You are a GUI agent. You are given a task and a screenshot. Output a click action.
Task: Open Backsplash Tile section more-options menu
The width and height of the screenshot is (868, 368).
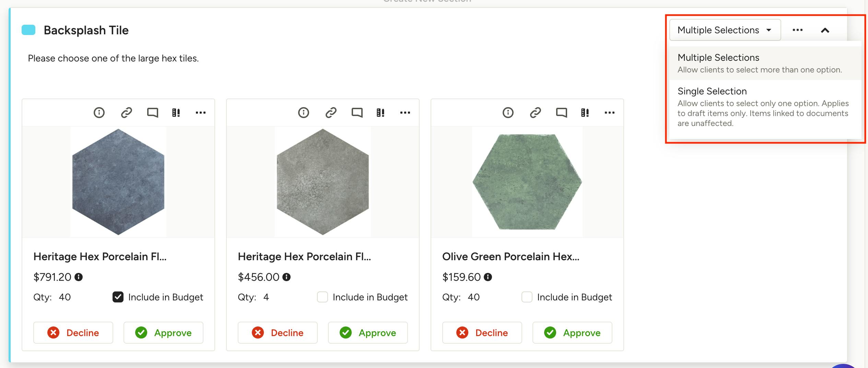click(798, 30)
